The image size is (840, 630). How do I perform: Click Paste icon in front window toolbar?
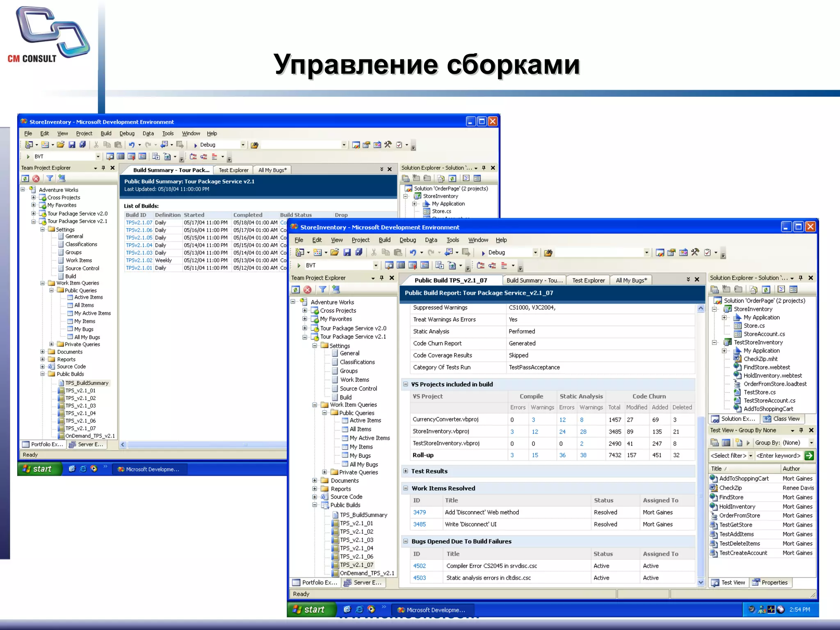coord(397,253)
